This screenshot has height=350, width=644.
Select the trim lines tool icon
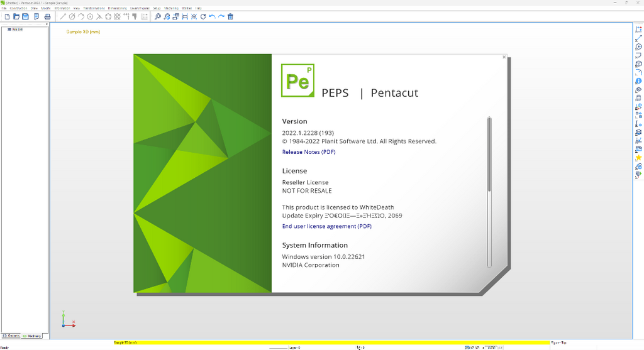[x=99, y=17]
